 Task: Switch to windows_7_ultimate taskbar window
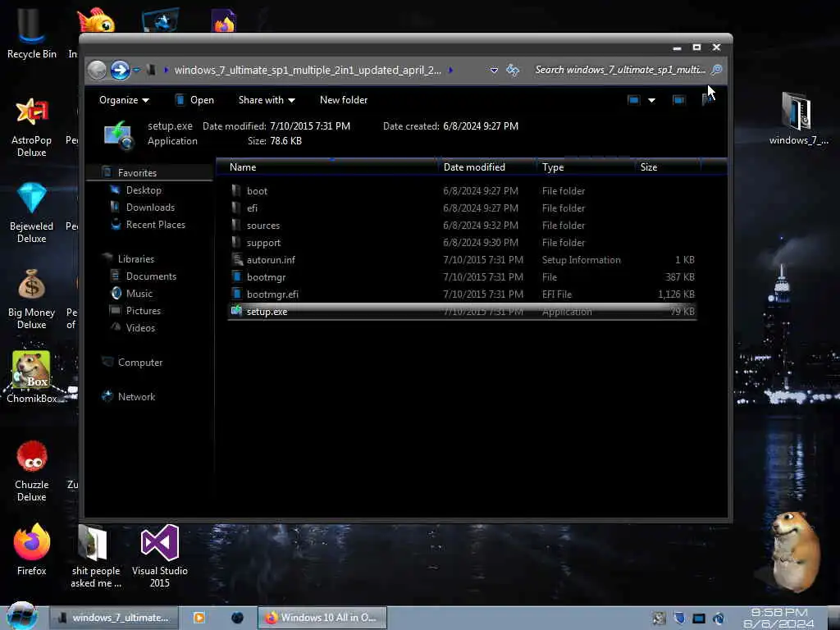coord(114,618)
